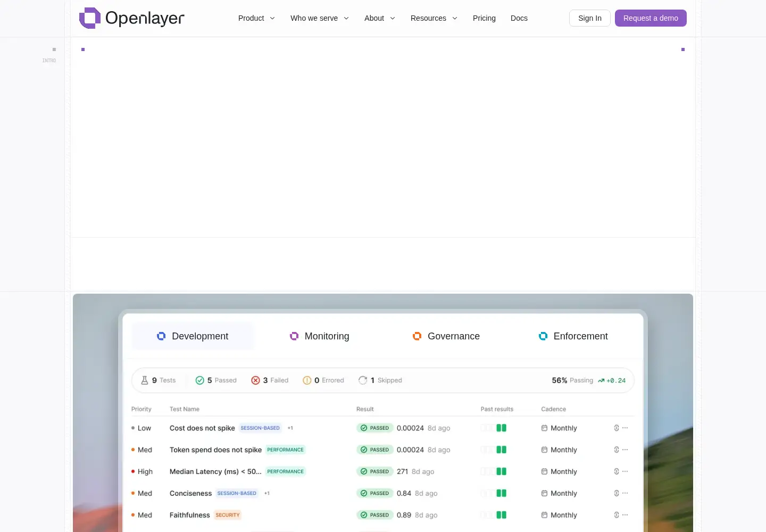Open the Docs link

[519, 18]
